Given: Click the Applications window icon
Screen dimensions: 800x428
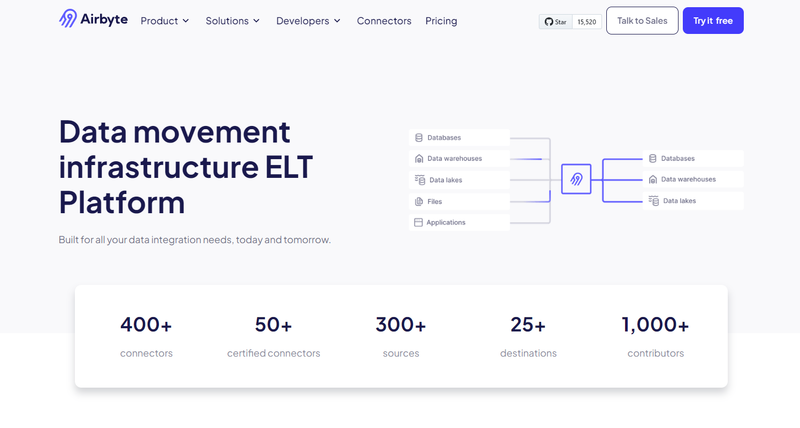Looking at the screenshot, I should (x=418, y=222).
